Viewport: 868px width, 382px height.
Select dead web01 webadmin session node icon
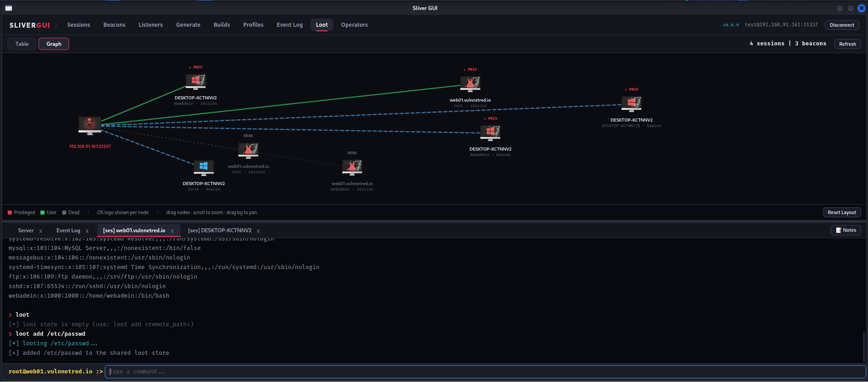(352, 167)
